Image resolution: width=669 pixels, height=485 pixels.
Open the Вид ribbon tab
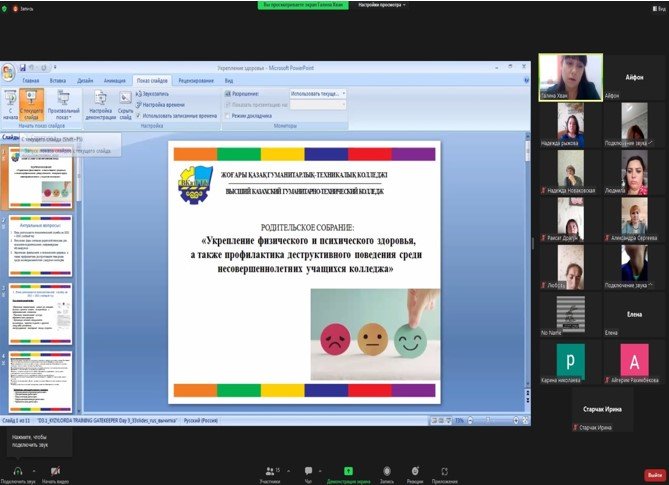[x=229, y=80]
